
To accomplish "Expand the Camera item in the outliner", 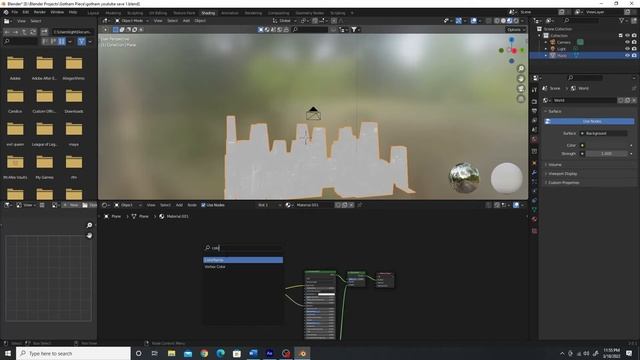I will point(546,42).
